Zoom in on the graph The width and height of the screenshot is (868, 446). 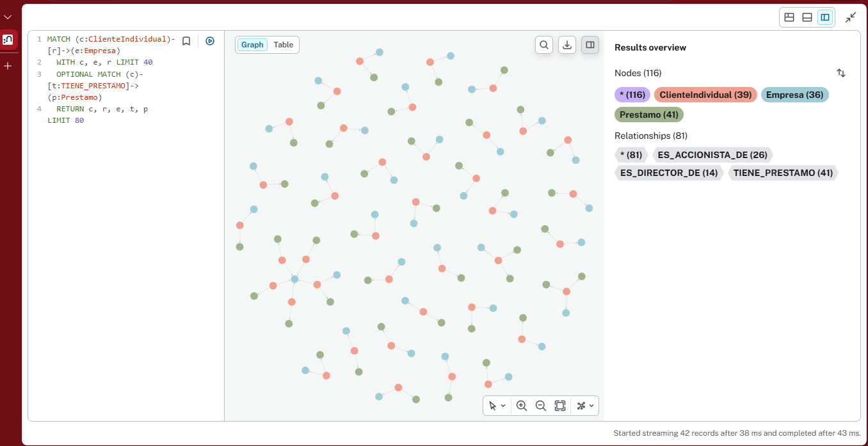click(522, 406)
